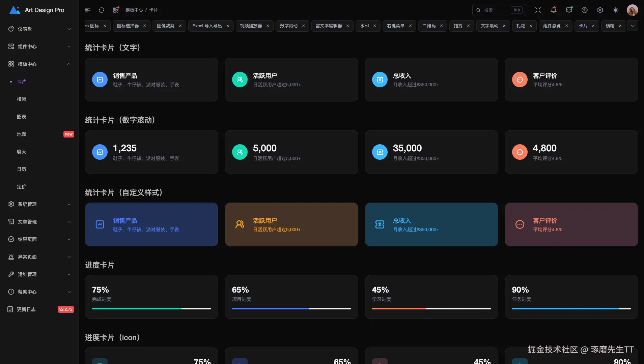644x364 pixels.
Task: Click the smiley icon on the maroon 客户评价 card
Action: pos(520,224)
